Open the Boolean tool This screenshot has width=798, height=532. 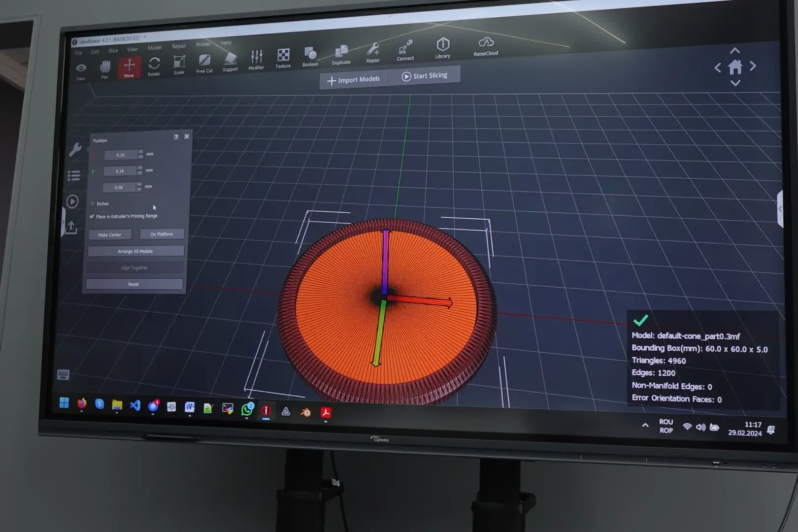[x=310, y=57]
